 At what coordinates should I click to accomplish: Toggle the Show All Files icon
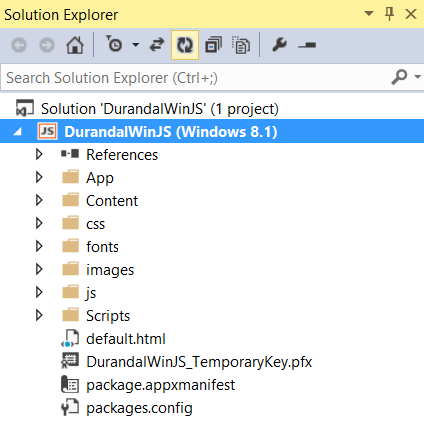(x=241, y=45)
